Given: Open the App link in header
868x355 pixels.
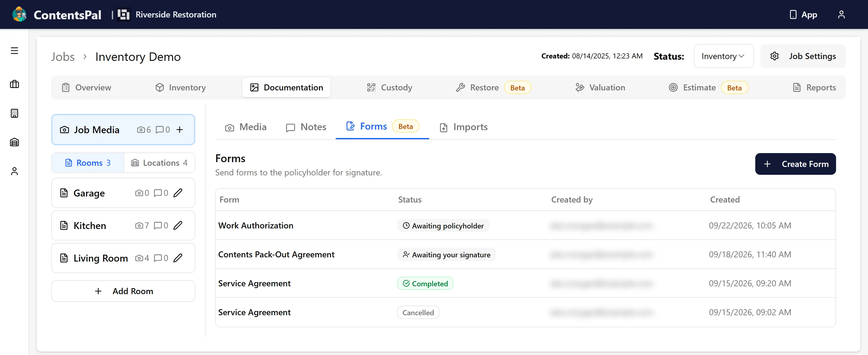Looking at the screenshot, I should (x=803, y=14).
